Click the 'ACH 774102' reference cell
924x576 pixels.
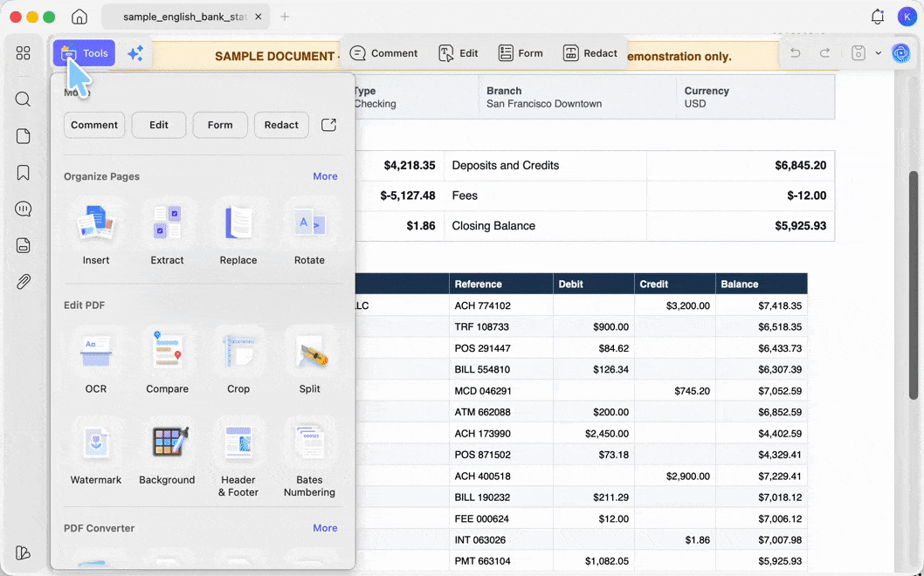[x=483, y=305]
